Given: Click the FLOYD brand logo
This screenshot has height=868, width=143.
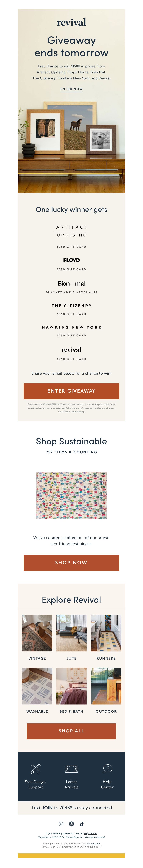Looking at the screenshot, I should (x=71, y=260).
